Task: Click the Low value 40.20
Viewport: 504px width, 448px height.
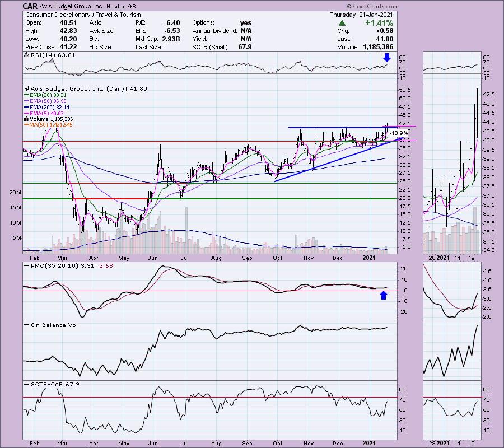Action: click(68, 39)
